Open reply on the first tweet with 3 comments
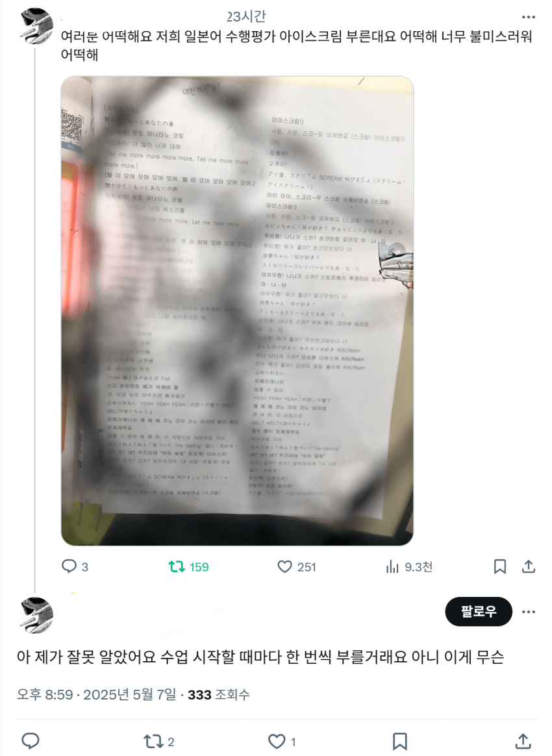552x756 pixels. coord(75,566)
